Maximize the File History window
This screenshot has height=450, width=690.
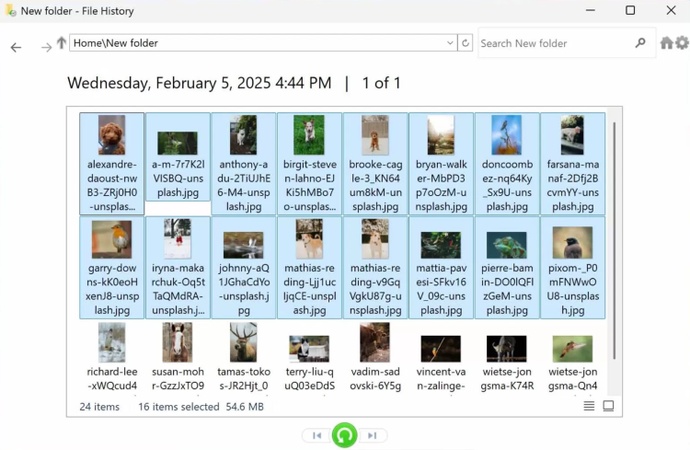point(630,10)
